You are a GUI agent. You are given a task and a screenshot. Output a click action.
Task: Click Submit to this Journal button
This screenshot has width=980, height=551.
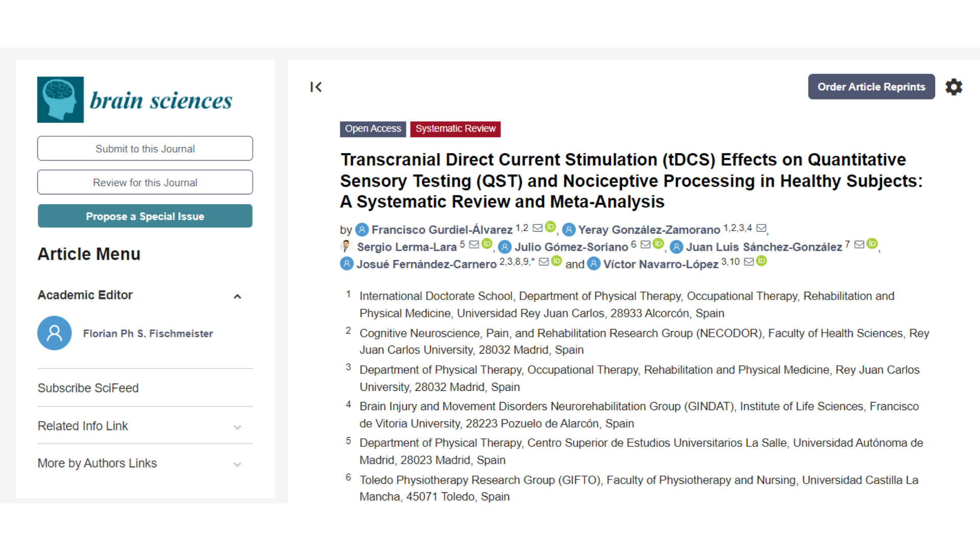point(145,148)
